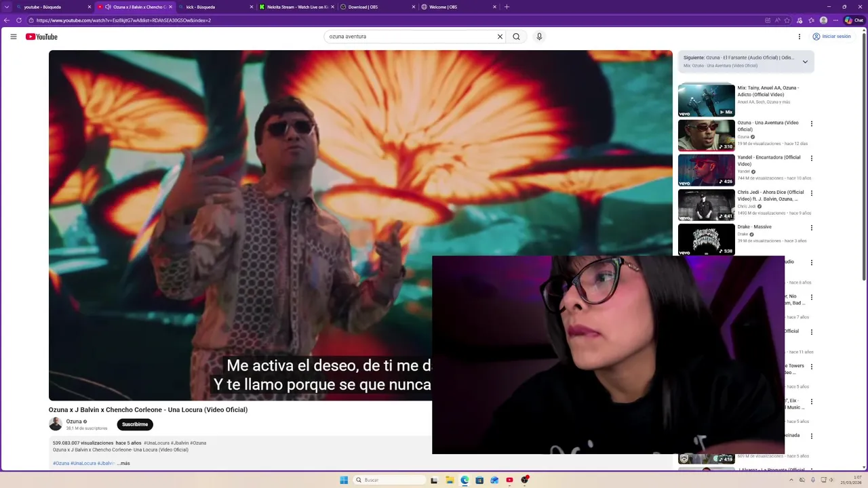Open the Windows Start menu
868x488 pixels.
point(344,480)
